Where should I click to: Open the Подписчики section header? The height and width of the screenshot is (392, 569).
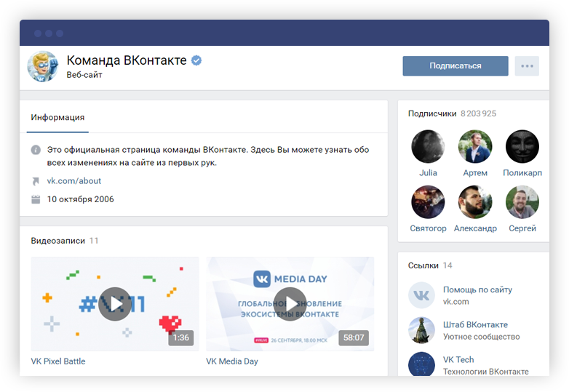(432, 113)
